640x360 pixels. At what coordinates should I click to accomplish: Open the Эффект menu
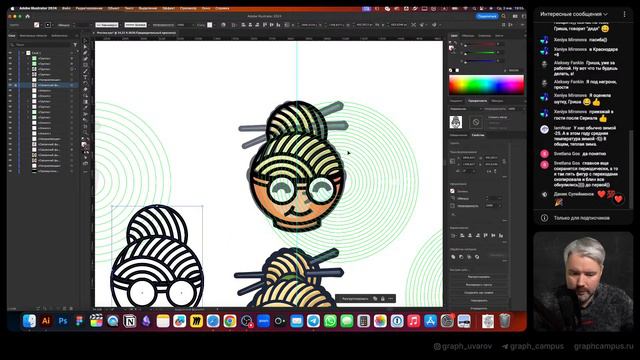pyautogui.click(x=168, y=8)
